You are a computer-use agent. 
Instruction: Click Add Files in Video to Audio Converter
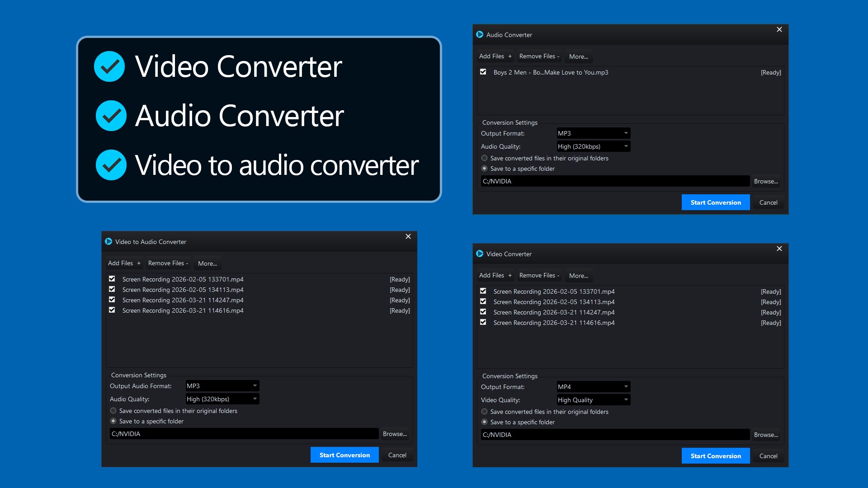click(x=124, y=263)
